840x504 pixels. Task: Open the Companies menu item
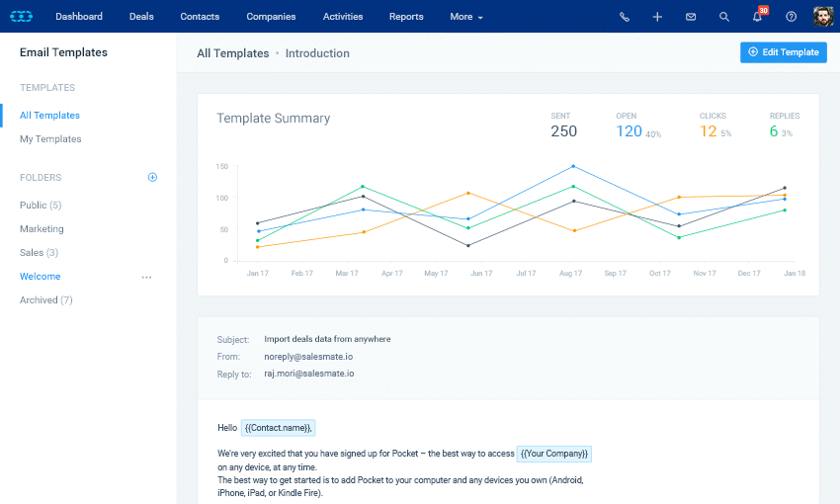(x=271, y=17)
